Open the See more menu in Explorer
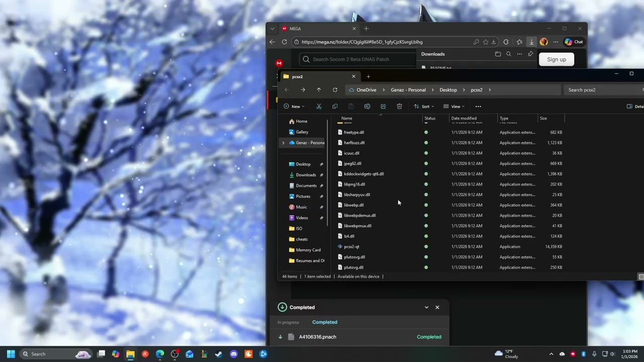 click(x=478, y=107)
